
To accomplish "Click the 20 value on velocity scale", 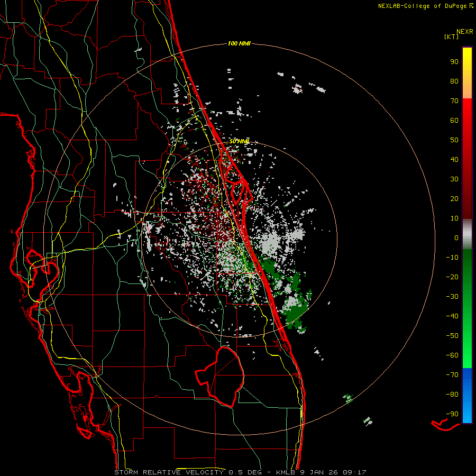I will [x=454, y=199].
